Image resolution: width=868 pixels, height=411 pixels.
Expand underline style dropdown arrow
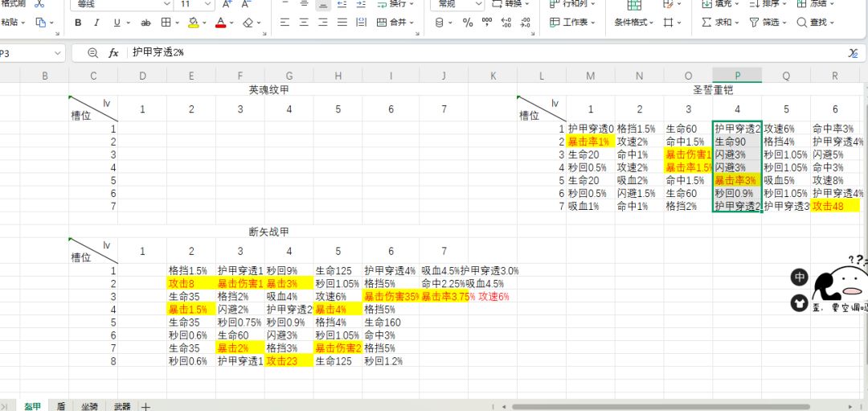point(129,23)
